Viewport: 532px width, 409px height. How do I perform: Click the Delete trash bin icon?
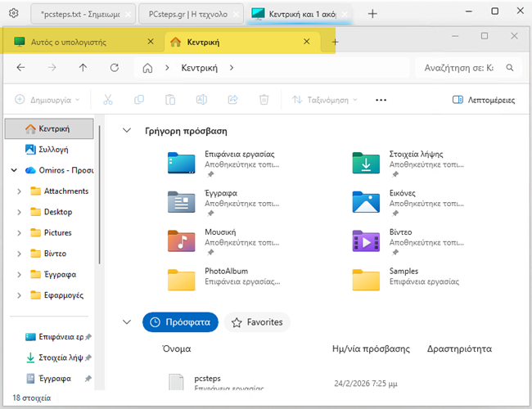[264, 100]
